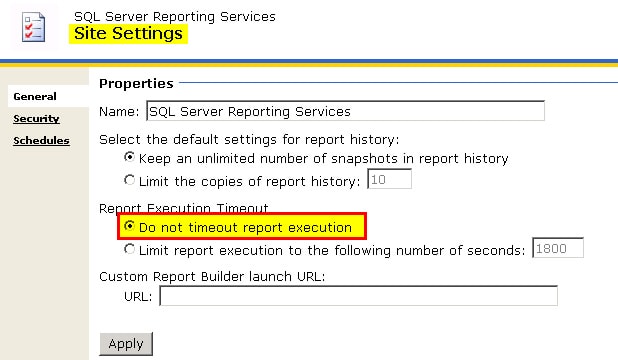Screen dimensions: 618x360
Task: Select Limit report execution to number of seconds
Action: pos(129,249)
